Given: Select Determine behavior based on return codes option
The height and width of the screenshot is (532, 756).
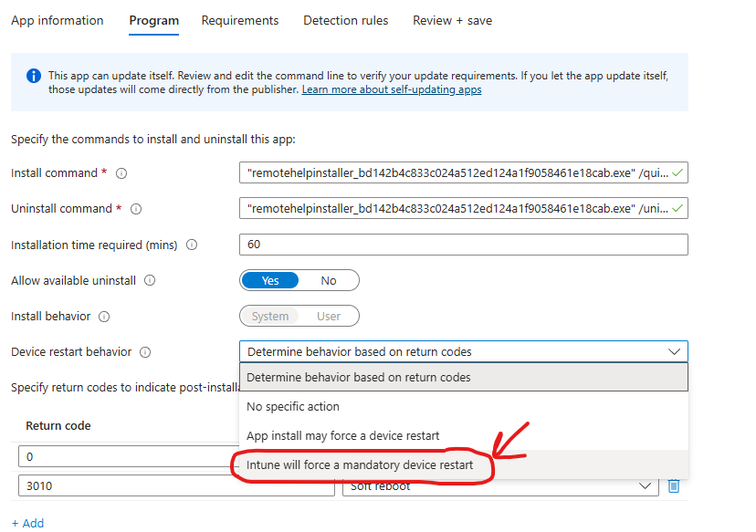Looking at the screenshot, I should point(463,377).
